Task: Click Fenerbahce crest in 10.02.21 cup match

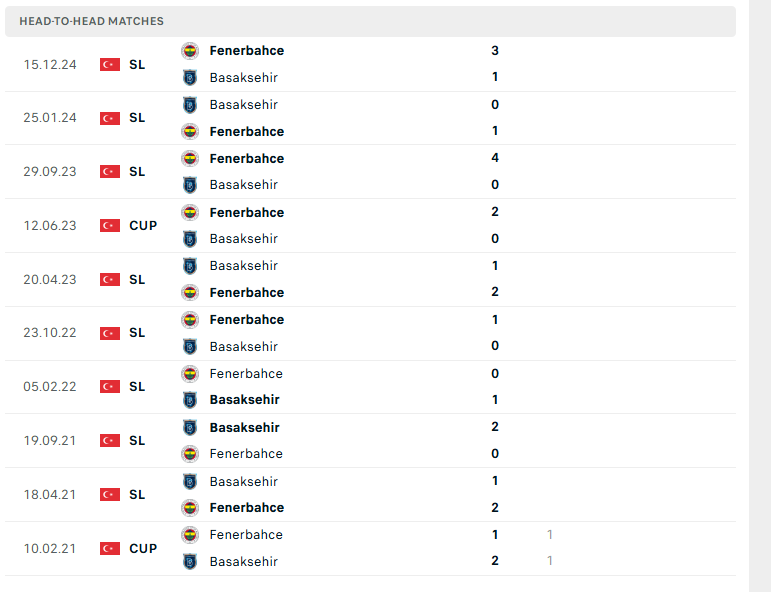Action: [x=190, y=535]
